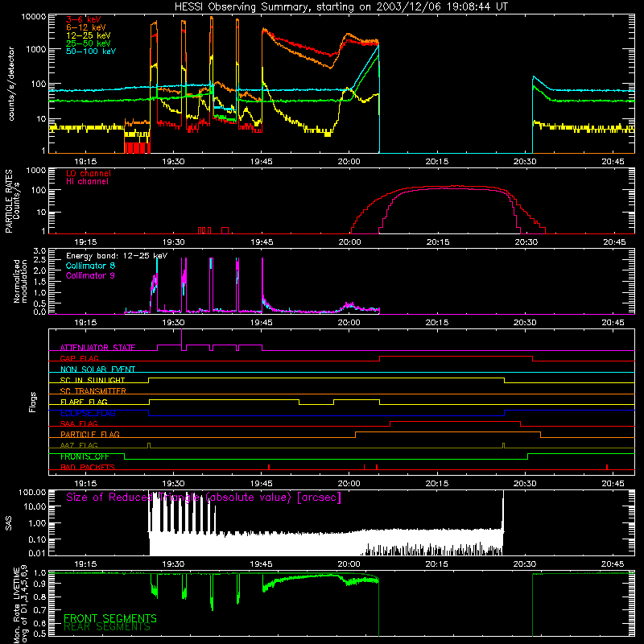Click the FLARE FLAG label
Image resolution: width=644 pixels, height=644 pixels.
(x=84, y=402)
